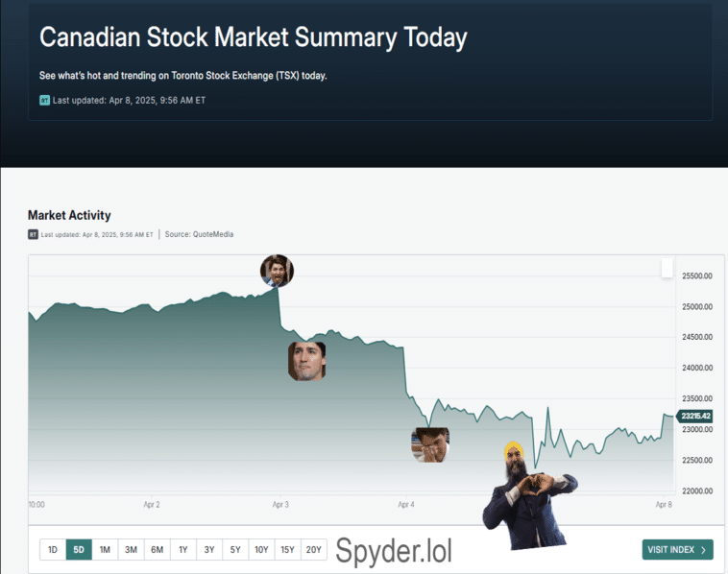Click the white square at chart's top-right corner
Viewport: 728px width, 574px height.
coord(667,269)
